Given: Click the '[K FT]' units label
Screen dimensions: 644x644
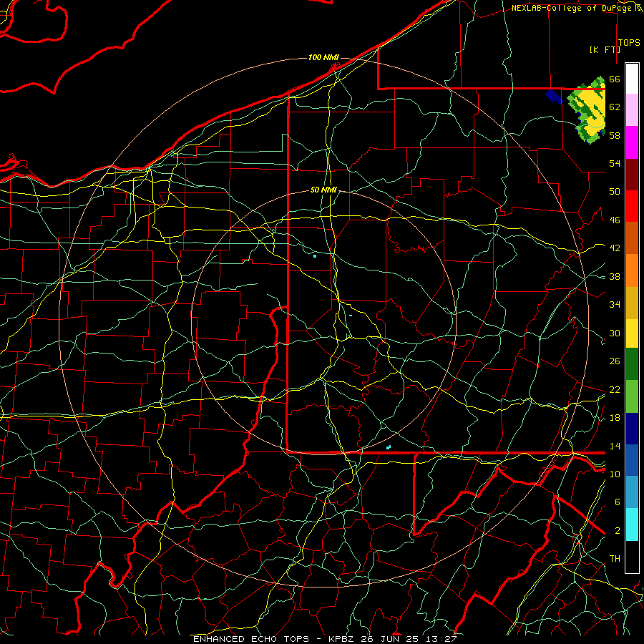Looking at the screenshot, I should pos(605,50).
